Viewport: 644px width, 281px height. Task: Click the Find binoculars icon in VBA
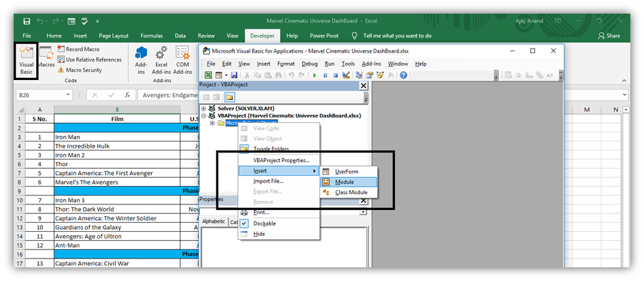point(278,75)
